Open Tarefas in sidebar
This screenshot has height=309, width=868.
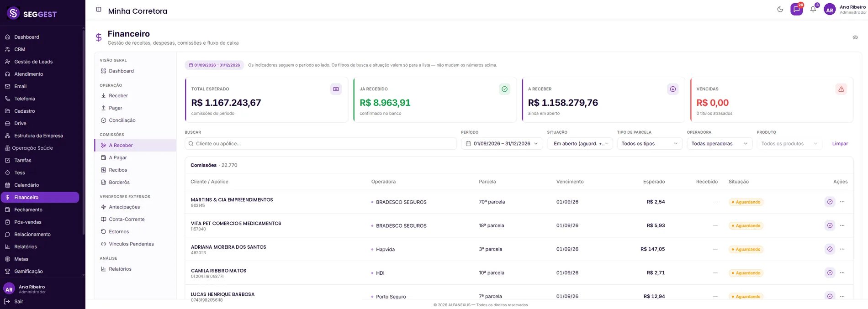click(40, 160)
